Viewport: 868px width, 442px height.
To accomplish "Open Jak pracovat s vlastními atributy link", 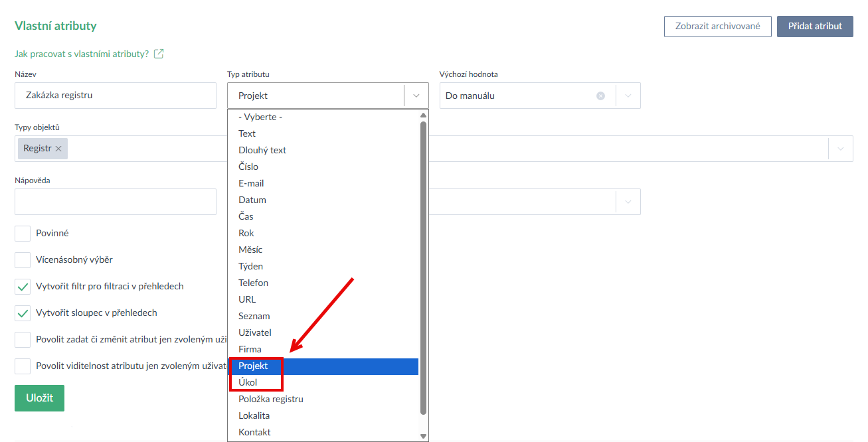I will coord(82,54).
